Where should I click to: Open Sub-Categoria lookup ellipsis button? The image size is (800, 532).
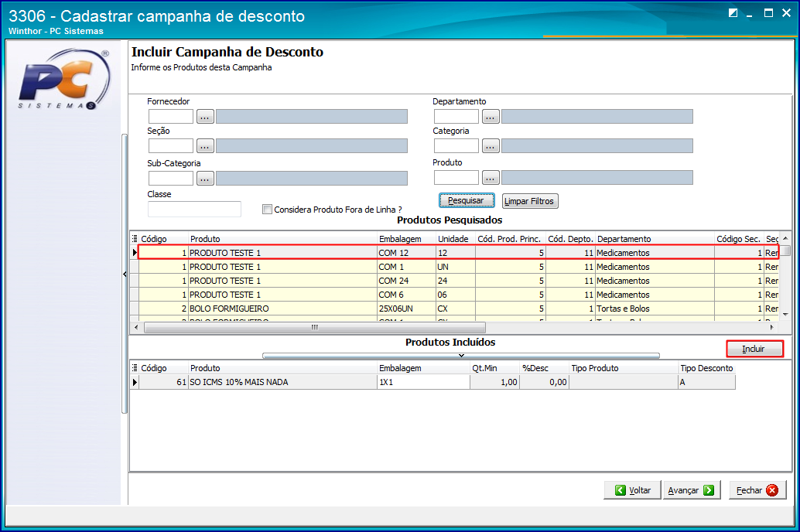[205, 179]
